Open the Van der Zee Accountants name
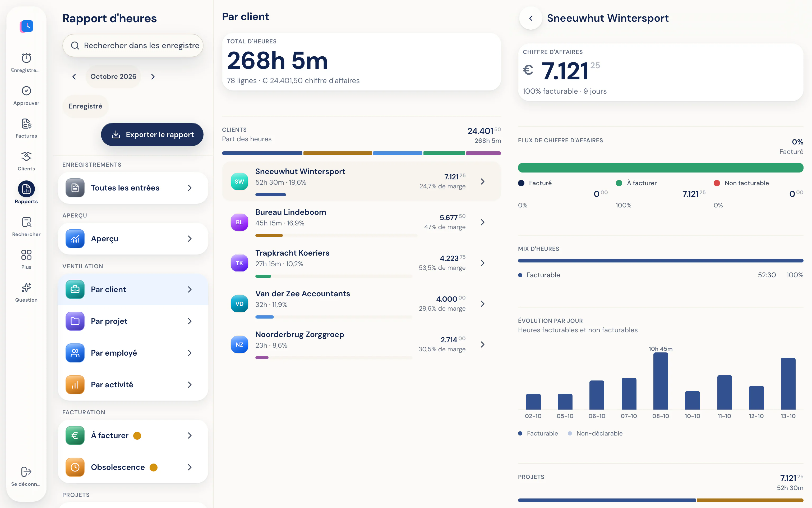 [303, 294]
